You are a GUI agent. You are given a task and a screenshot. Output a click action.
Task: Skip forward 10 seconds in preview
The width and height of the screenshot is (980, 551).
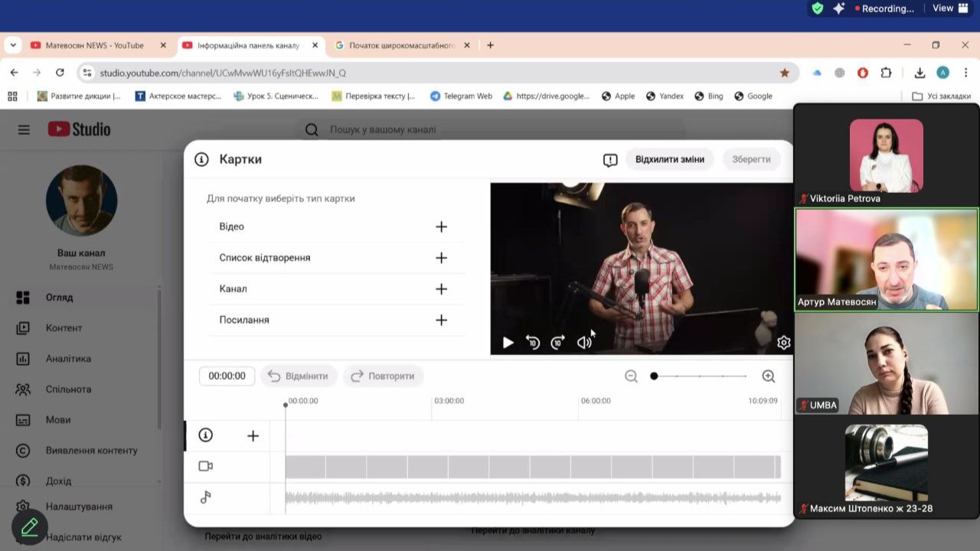click(x=558, y=343)
